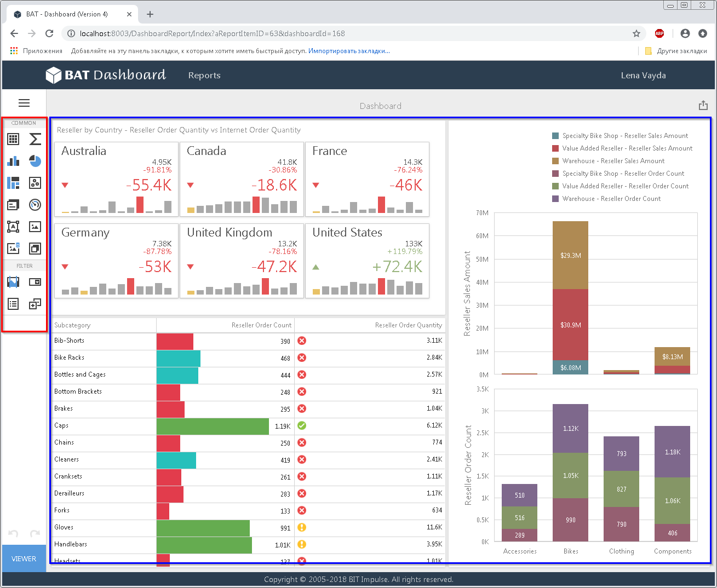Expand the hamburger menu
The image size is (717, 588).
pyautogui.click(x=24, y=103)
